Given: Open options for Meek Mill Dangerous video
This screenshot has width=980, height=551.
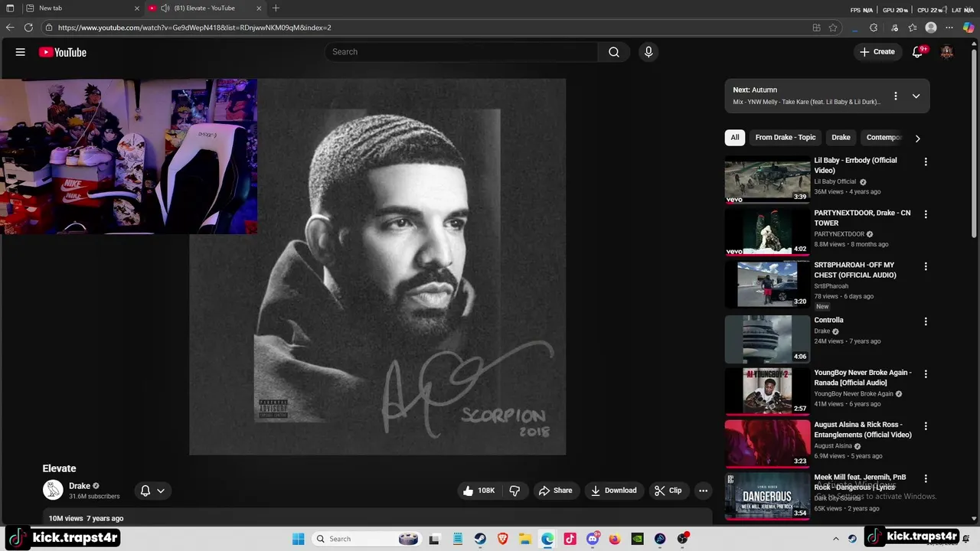Looking at the screenshot, I should [x=926, y=478].
